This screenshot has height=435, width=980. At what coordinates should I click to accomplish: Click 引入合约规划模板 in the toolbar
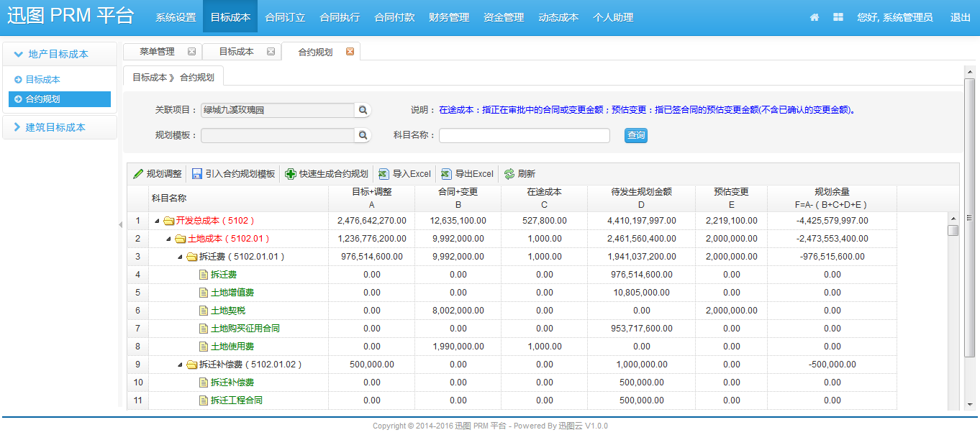click(x=233, y=174)
